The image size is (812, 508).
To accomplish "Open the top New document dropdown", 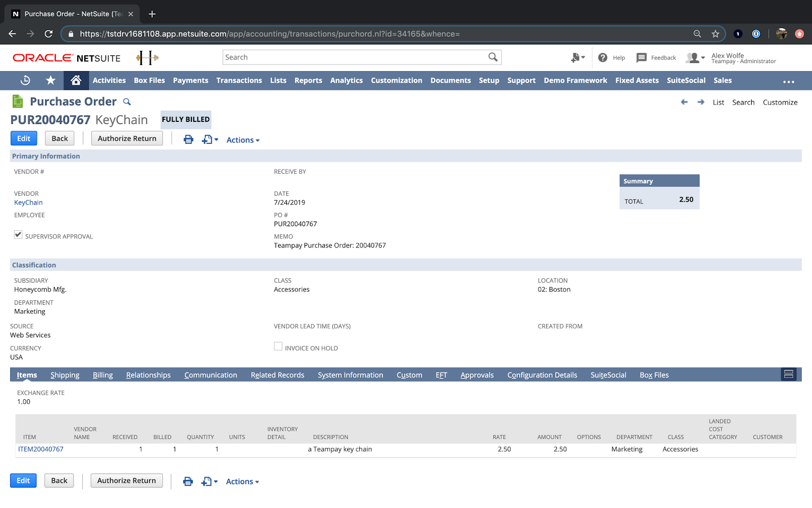I will tap(210, 139).
